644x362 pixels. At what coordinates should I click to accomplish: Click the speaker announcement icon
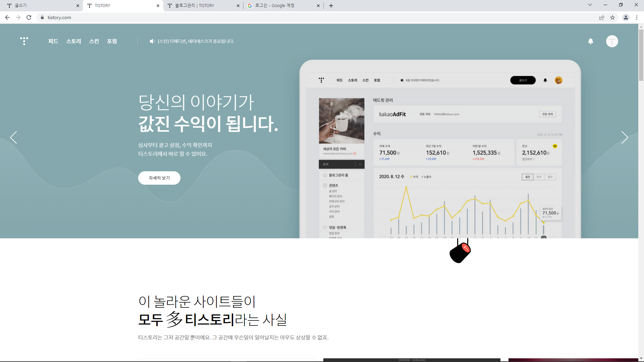coord(152,41)
